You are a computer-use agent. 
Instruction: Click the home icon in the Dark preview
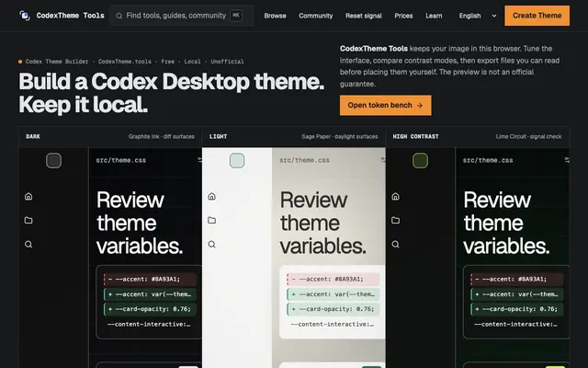28,196
